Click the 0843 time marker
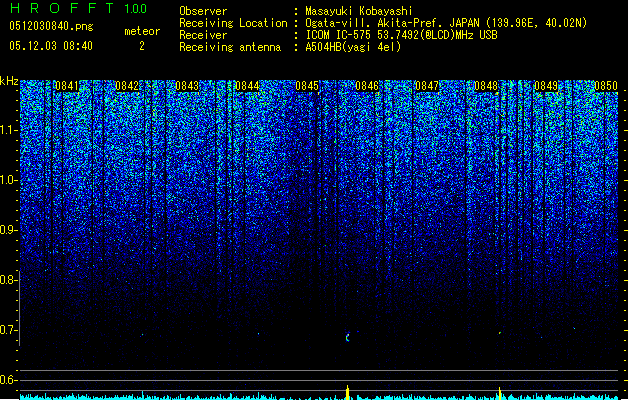 pos(187,86)
